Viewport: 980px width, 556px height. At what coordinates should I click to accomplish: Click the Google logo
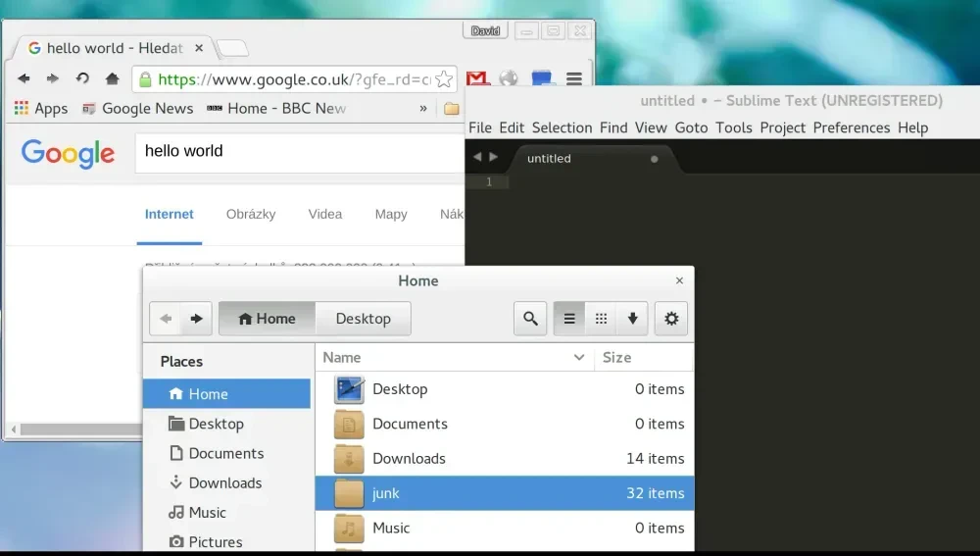(68, 153)
